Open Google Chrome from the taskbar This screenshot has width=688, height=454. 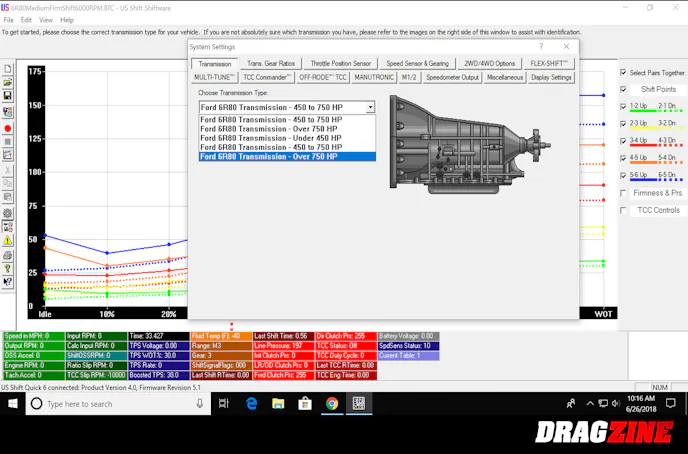pyautogui.click(x=332, y=404)
